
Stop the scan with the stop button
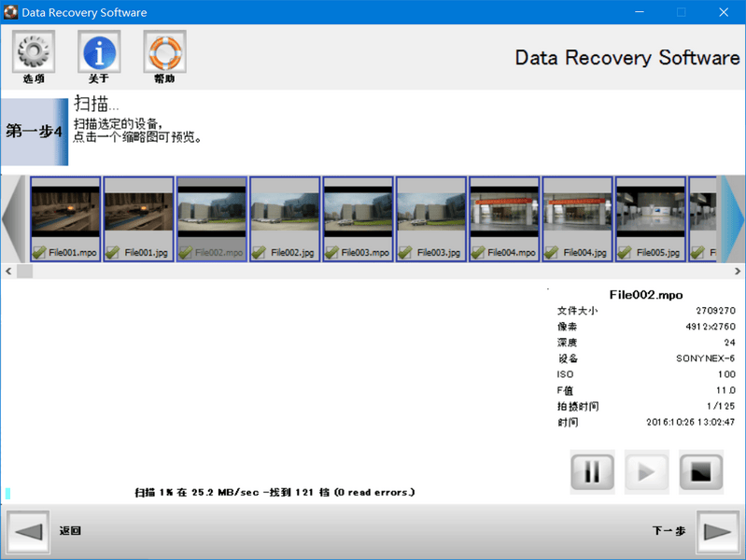point(701,472)
